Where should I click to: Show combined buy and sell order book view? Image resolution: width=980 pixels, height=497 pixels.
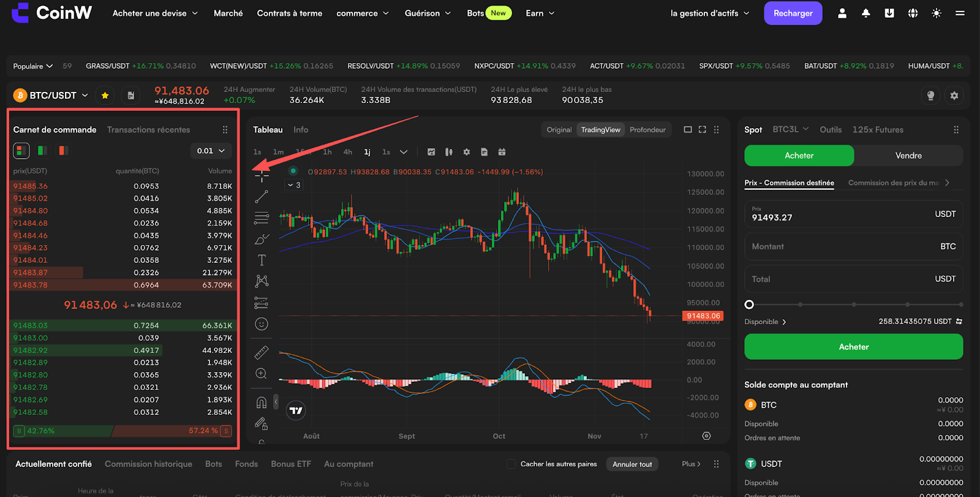[21, 150]
